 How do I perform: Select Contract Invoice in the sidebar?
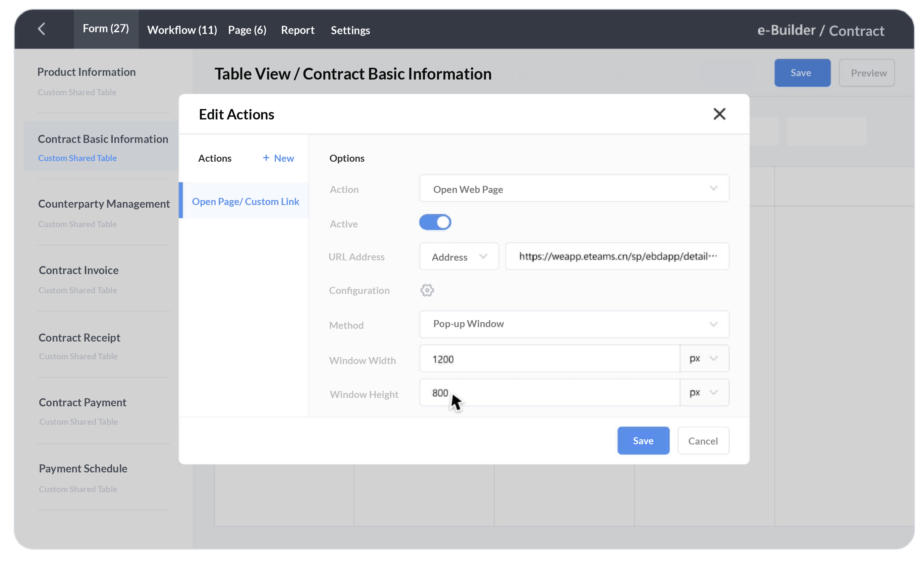(x=78, y=270)
